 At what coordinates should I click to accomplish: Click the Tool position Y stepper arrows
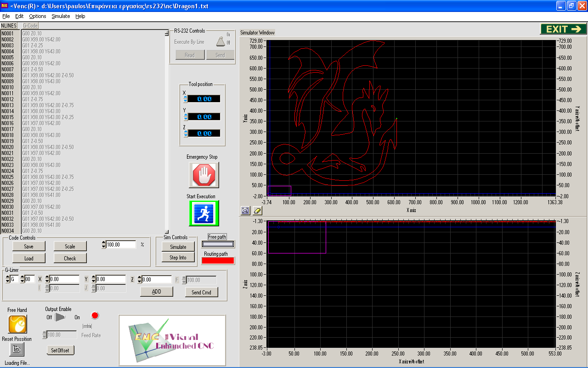click(186, 116)
